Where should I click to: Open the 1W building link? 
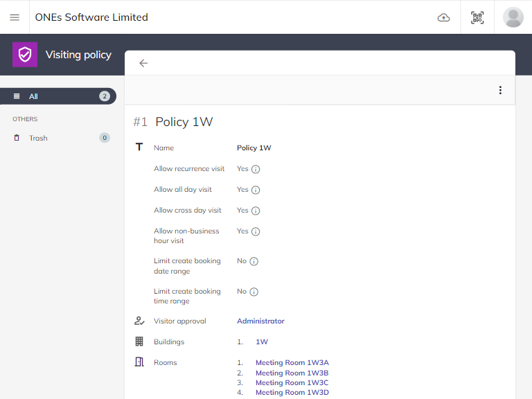click(262, 342)
